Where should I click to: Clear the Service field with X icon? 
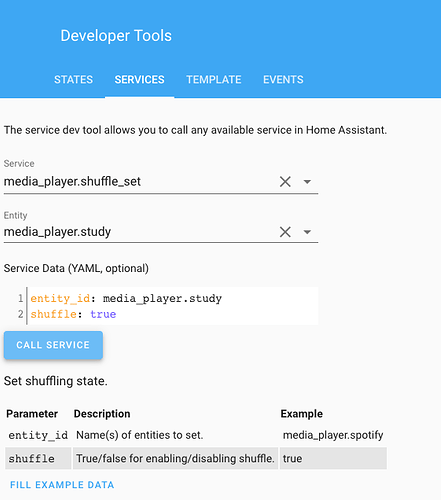[x=285, y=182]
